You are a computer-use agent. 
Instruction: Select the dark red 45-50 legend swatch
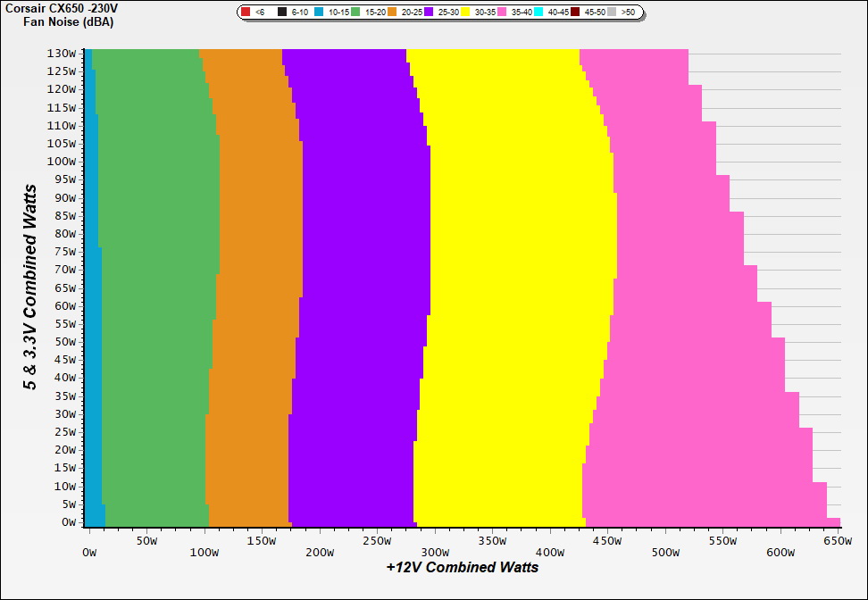[x=575, y=12]
